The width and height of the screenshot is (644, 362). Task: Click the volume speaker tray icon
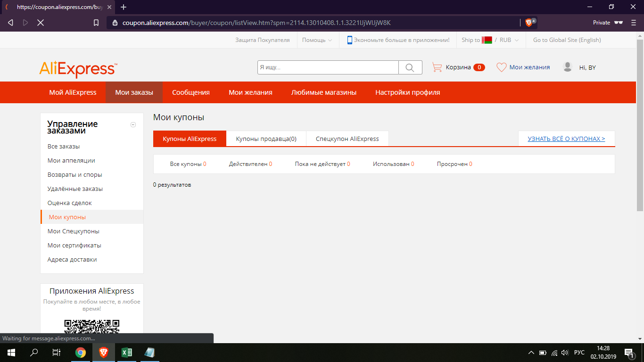pyautogui.click(x=565, y=353)
